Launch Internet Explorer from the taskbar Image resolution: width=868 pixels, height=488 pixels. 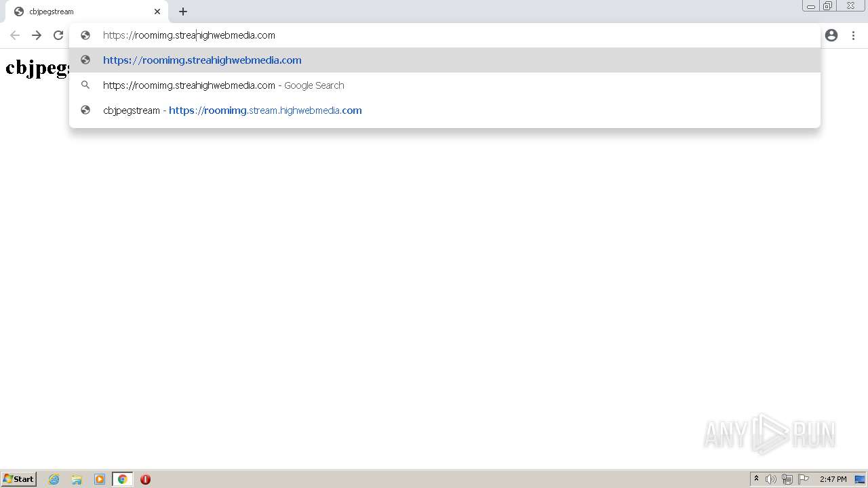54,479
